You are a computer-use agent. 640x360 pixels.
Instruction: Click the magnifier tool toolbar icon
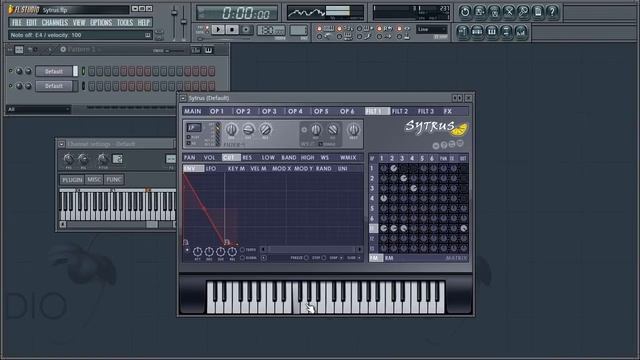(x=523, y=12)
